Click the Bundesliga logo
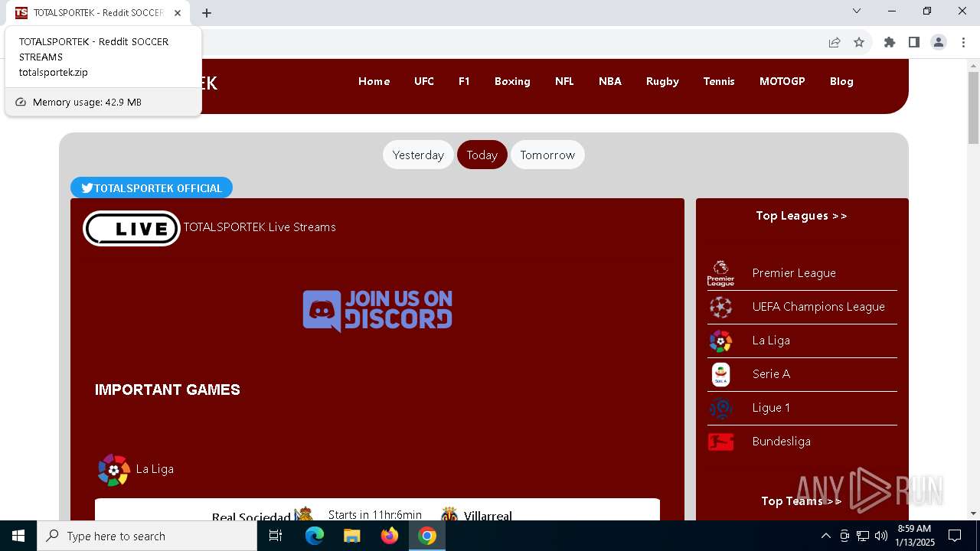The image size is (980, 551). (720, 442)
